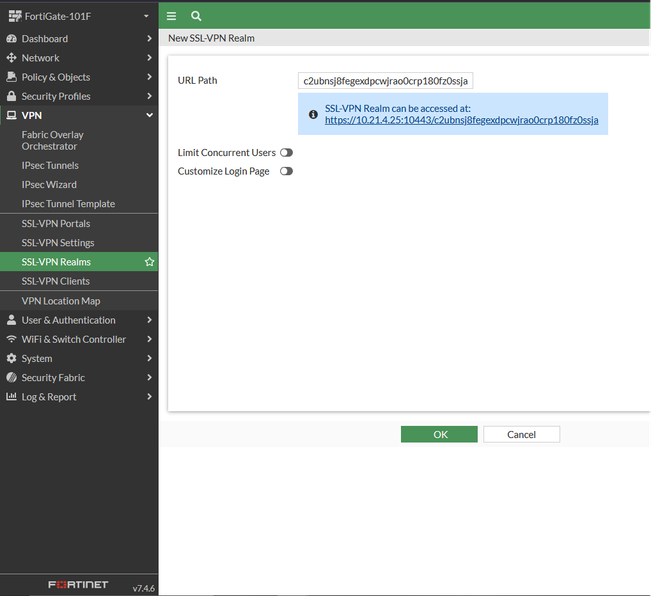The image size is (651, 596).
Task: Click the info icon in realm notice
Action: pyautogui.click(x=313, y=114)
